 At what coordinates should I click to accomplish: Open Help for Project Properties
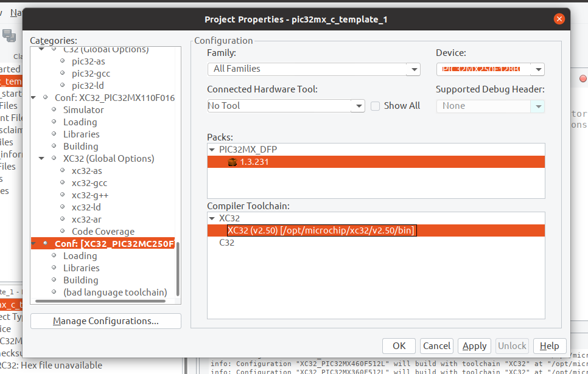[550, 346]
